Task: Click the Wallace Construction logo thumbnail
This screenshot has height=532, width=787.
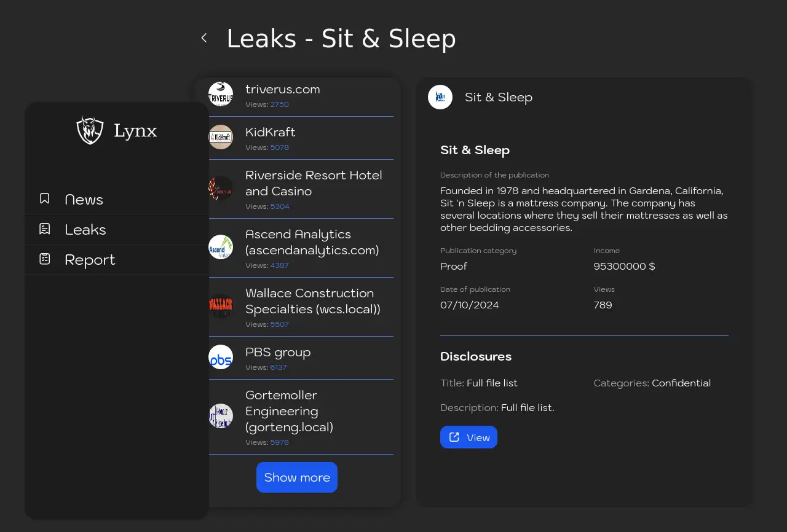Action: click(221, 305)
